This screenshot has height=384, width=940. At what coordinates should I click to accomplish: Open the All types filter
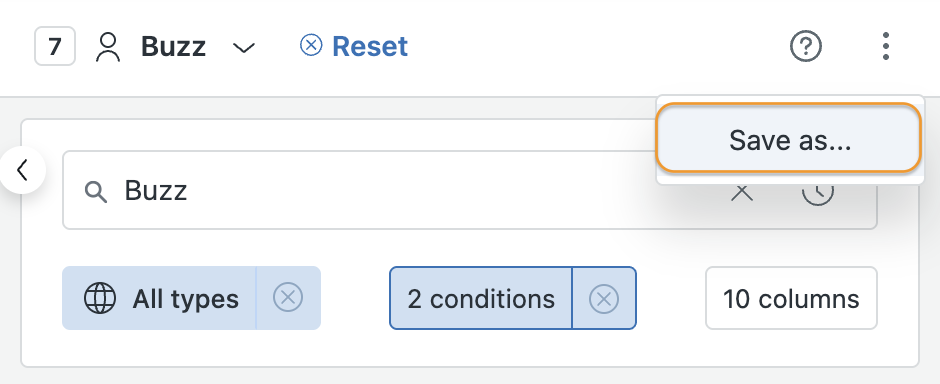[159, 298]
